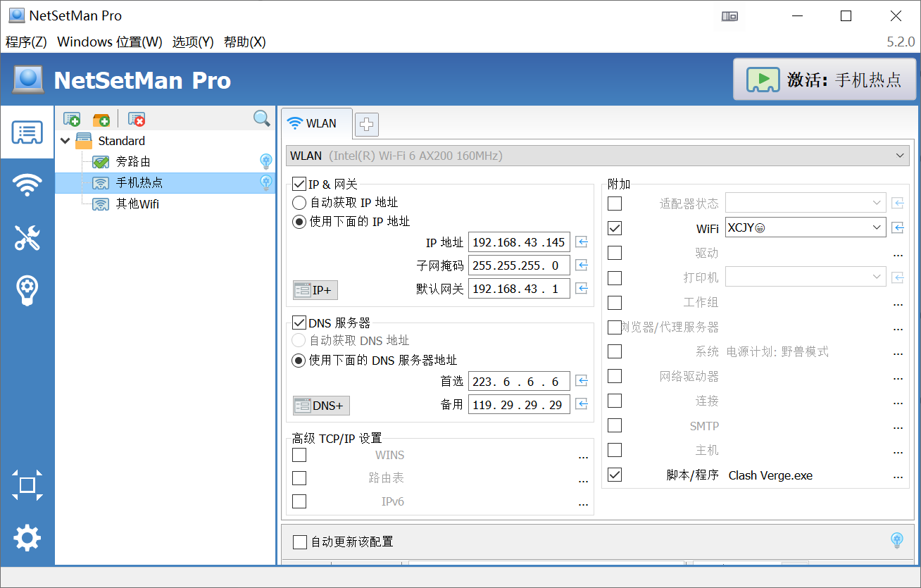
Task: Add a new profile toolbar icon
Action: (72, 119)
